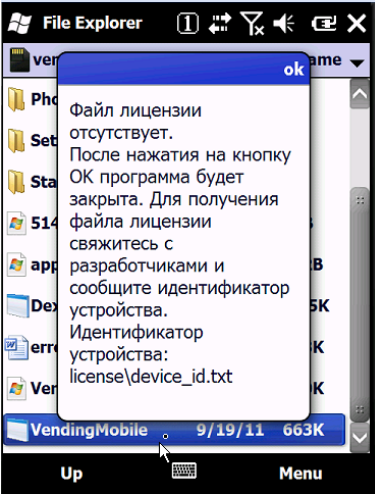Click the vertical scrollbar thumb

(x=360, y=305)
